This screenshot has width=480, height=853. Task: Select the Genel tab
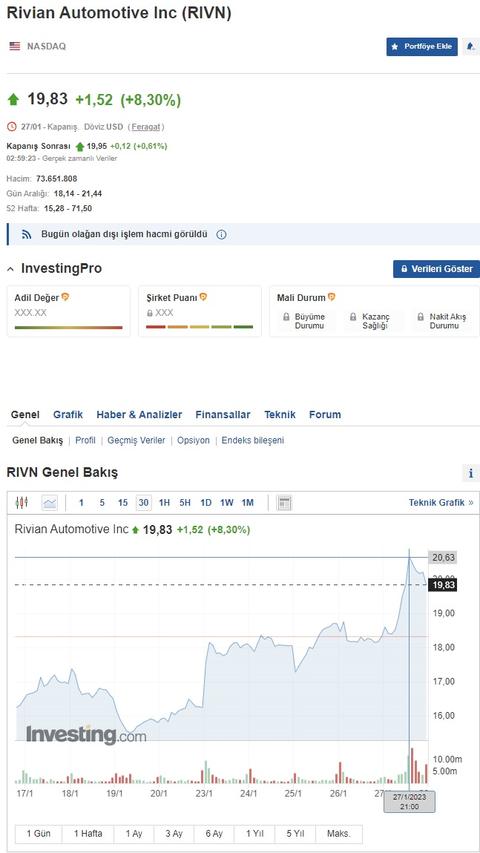coord(25,415)
